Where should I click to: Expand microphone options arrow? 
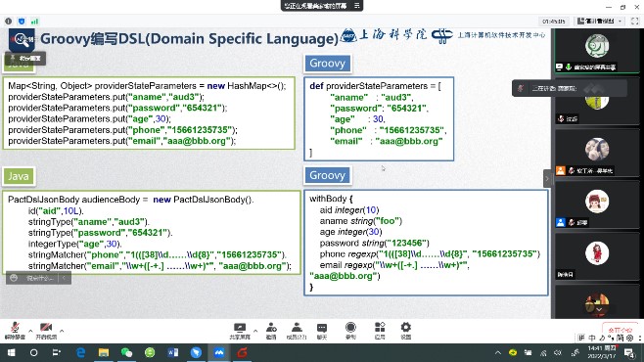pos(30,331)
